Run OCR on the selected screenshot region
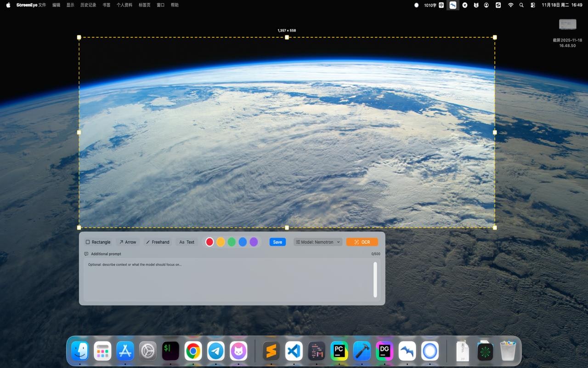The width and height of the screenshot is (588, 368). (362, 242)
